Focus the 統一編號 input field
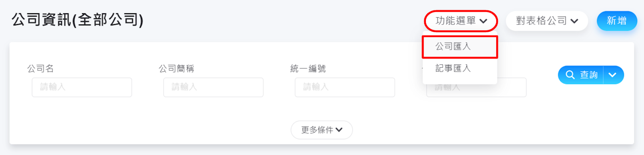 (x=345, y=87)
